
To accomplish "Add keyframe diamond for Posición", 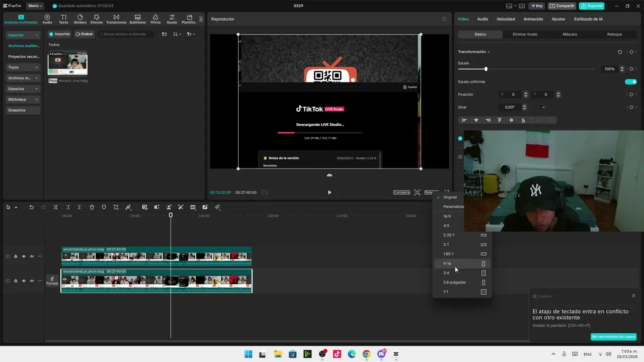I will [x=631, y=95].
